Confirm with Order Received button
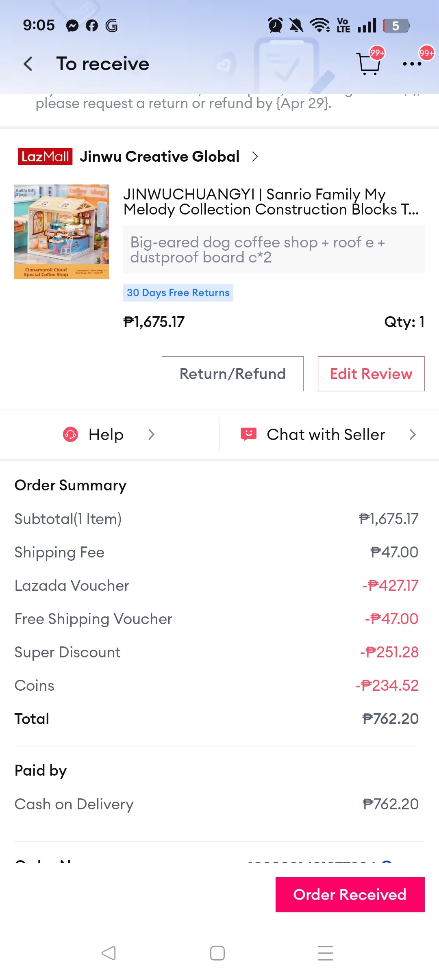The width and height of the screenshot is (439, 980). pyautogui.click(x=350, y=894)
